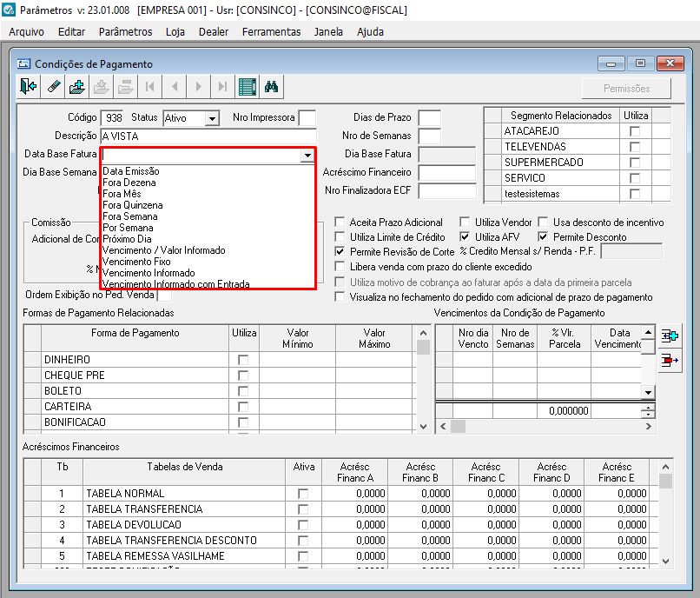Select 'Fora Quinzena' from the dropdown list
The height and width of the screenshot is (598, 700).
[133, 205]
